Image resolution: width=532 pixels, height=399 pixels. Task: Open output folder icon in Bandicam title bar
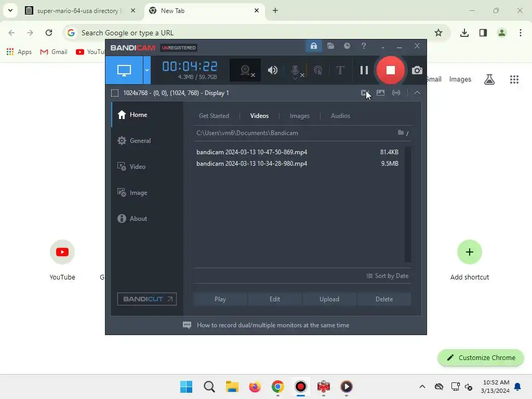pyautogui.click(x=330, y=46)
